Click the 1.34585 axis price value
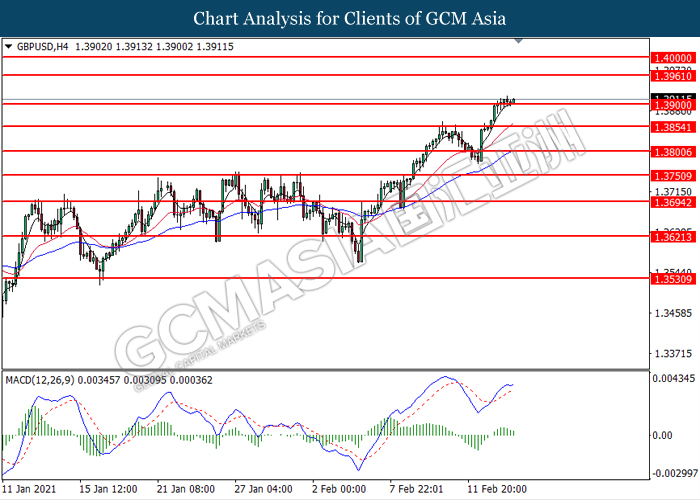 (x=673, y=313)
